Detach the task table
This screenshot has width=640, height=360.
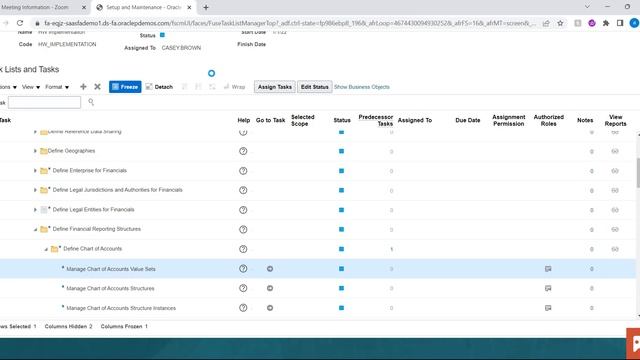pyautogui.click(x=159, y=87)
